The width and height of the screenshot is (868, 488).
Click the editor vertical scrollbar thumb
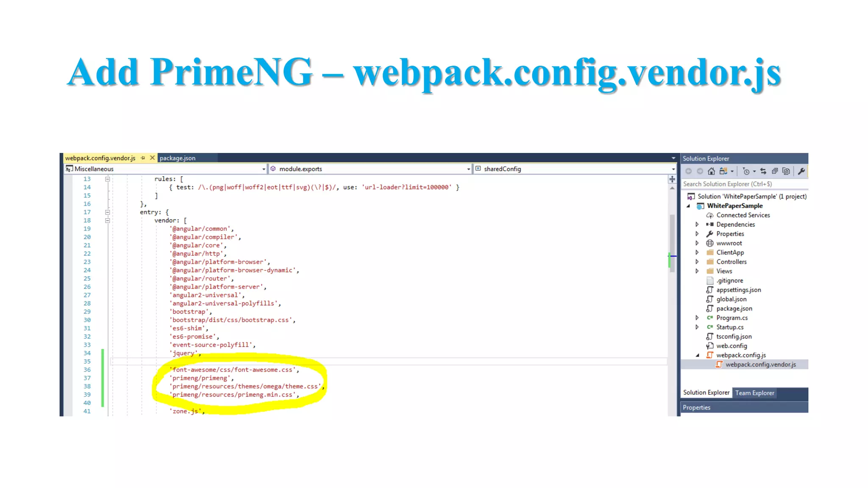click(672, 244)
